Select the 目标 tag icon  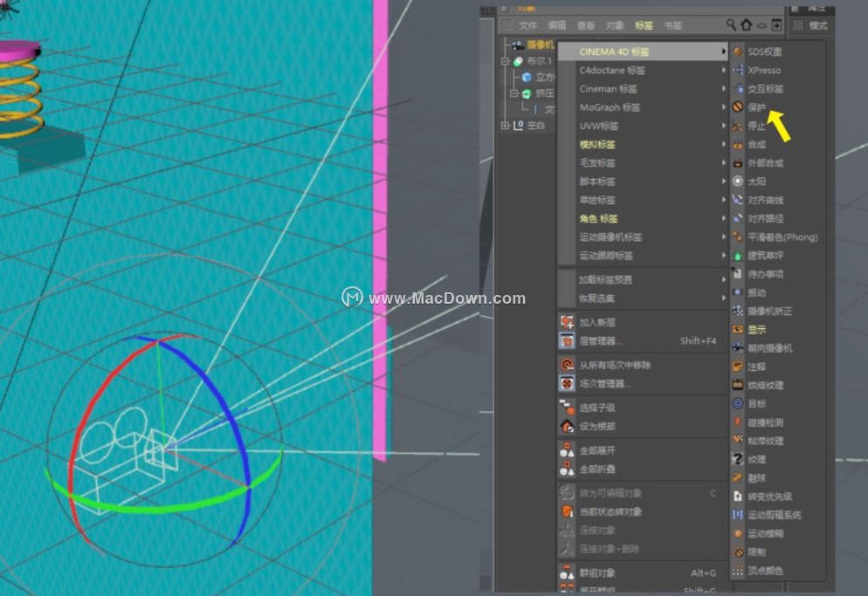point(737,403)
